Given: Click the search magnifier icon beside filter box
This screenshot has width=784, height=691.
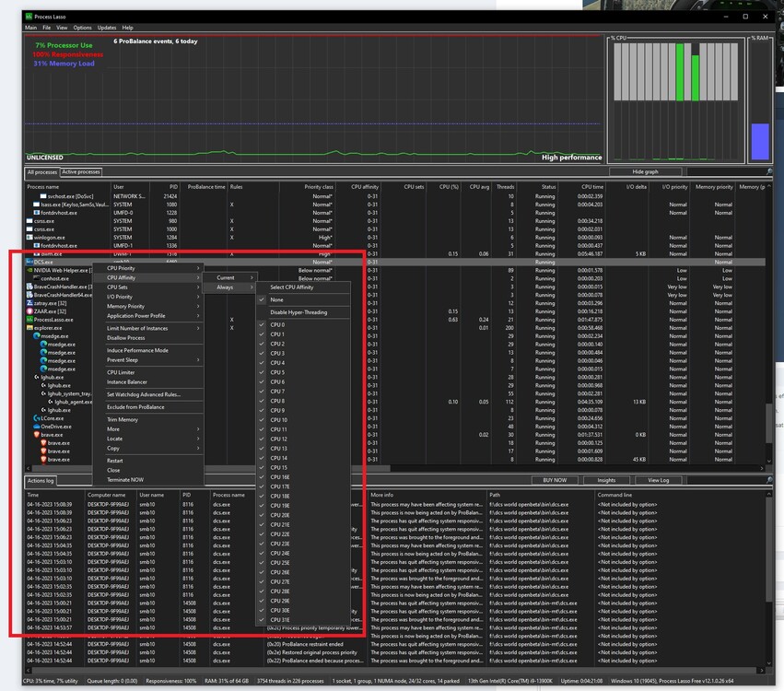Looking at the screenshot, I should click(769, 171).
